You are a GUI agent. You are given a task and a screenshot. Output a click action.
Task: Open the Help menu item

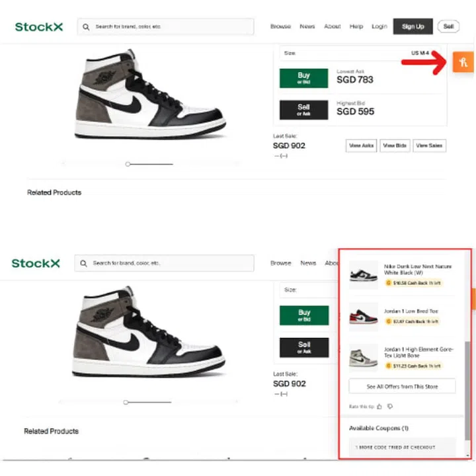click(x=356, y=26)
